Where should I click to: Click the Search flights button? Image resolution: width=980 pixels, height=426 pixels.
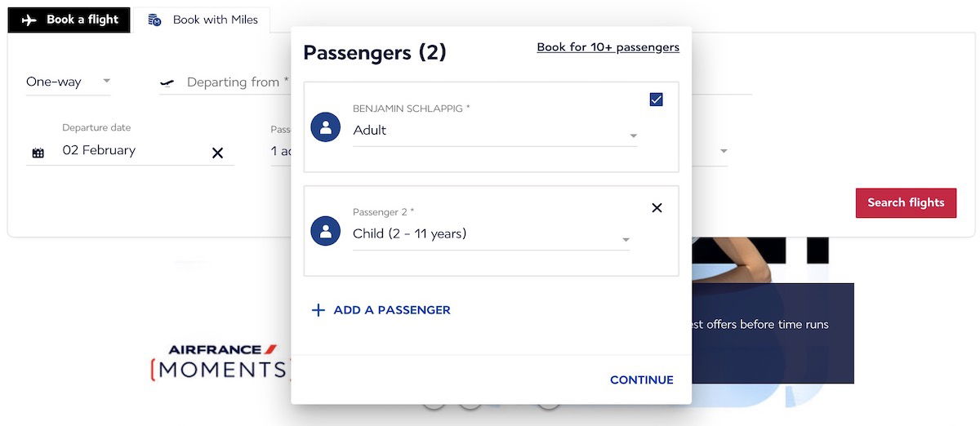[x=906, y=202]
